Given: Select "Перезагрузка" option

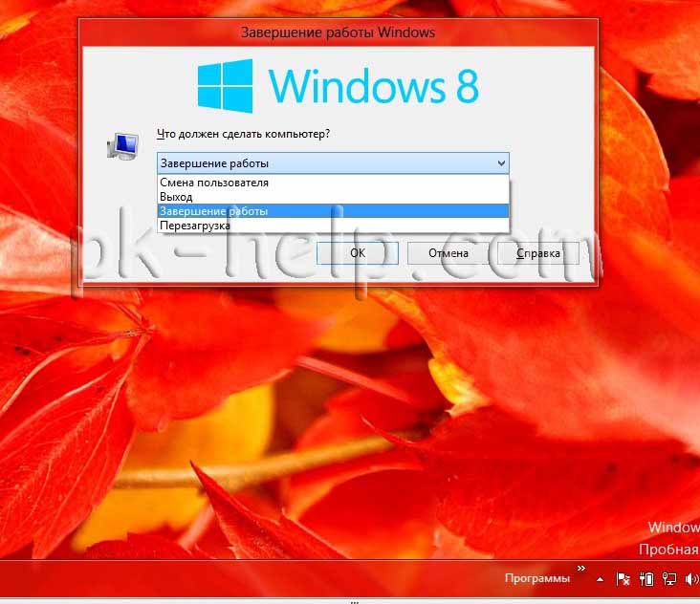Looking at the screenshot, I should click(333, 226).
